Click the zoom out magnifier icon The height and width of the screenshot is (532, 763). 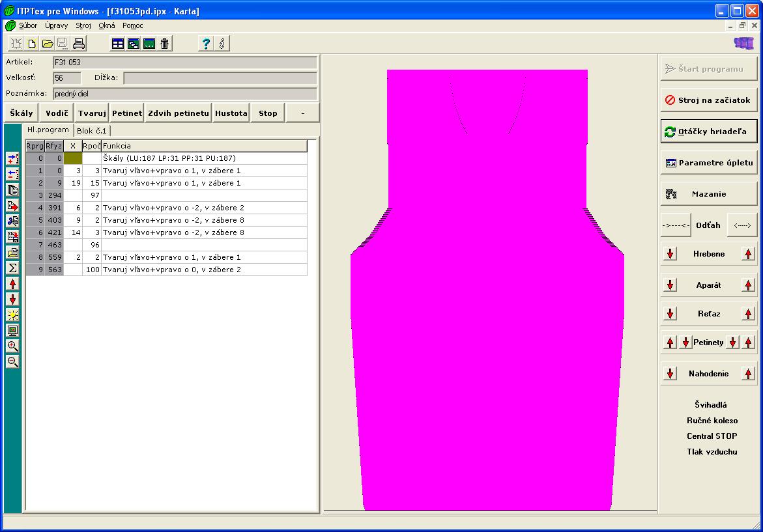tap(12, 361)
